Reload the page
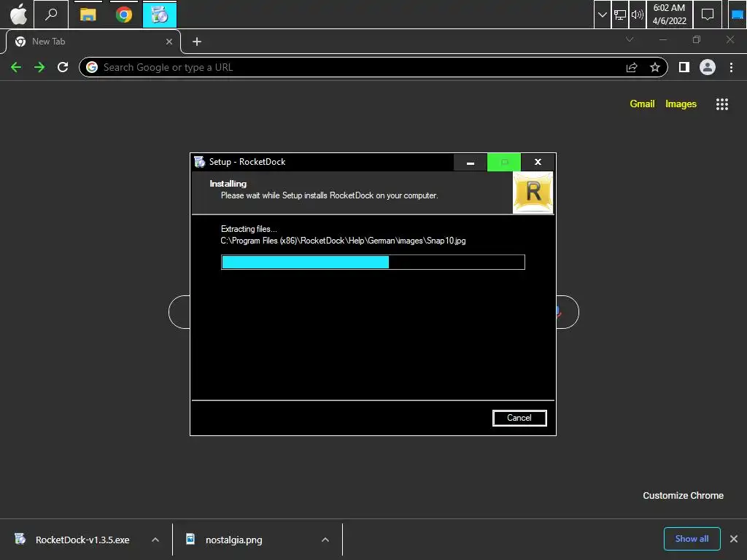 pyautogui.click(x=63, y=67)
